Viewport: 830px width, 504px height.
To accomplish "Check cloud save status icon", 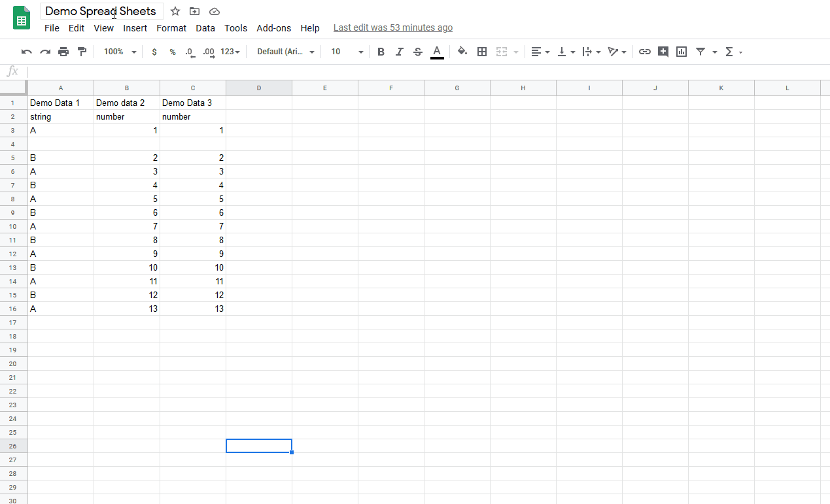I will (x=215, y=11).
